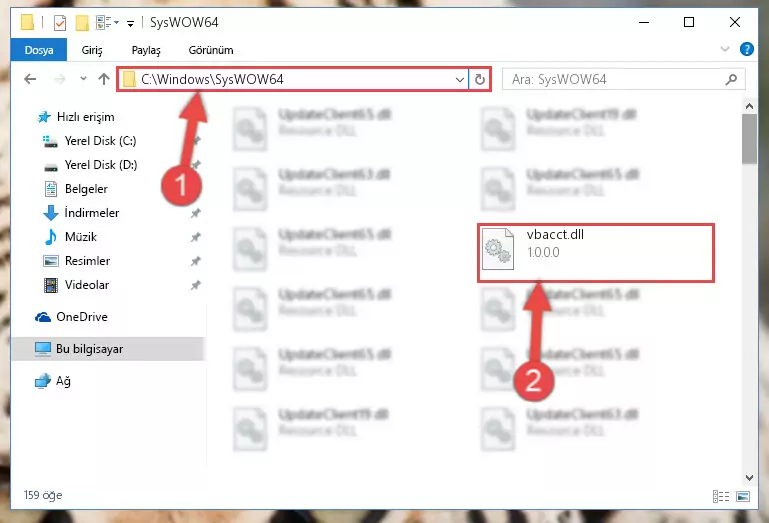Open the Görünüm ribbon tab
Screen dimensions: 769x523
[x=211, y=50]
